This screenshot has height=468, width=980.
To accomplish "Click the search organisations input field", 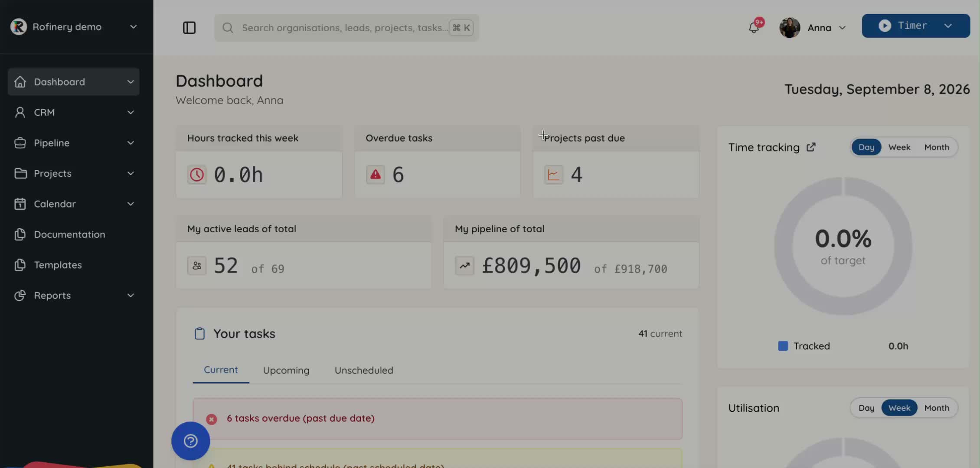I will pyautogui.click(x=346, y=28).
